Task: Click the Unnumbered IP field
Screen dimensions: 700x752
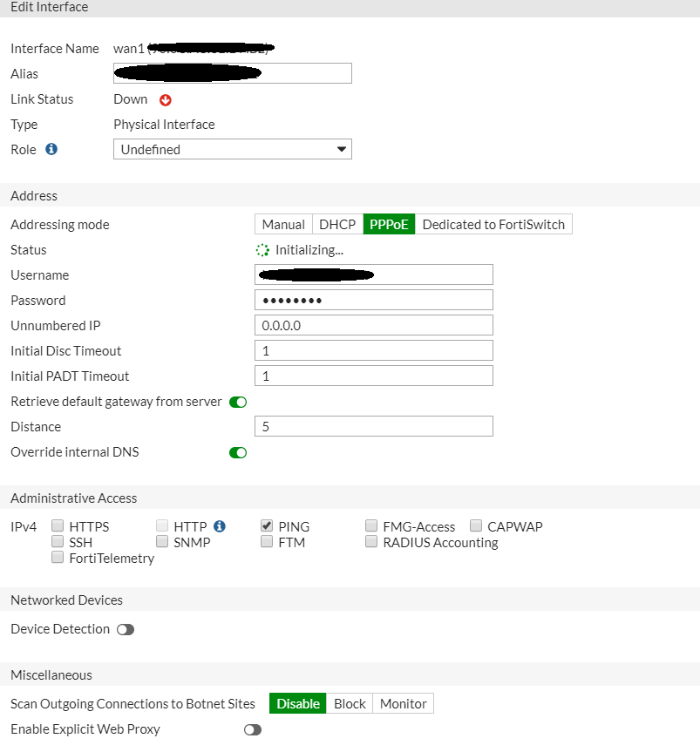Action: tap(374, 326)
